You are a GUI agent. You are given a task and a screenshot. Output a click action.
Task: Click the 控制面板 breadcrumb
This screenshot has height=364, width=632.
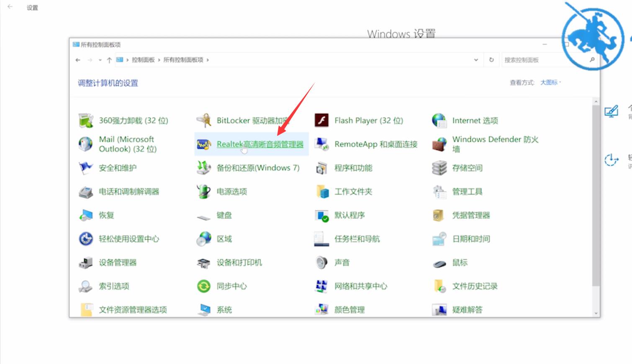pos(143,60)
